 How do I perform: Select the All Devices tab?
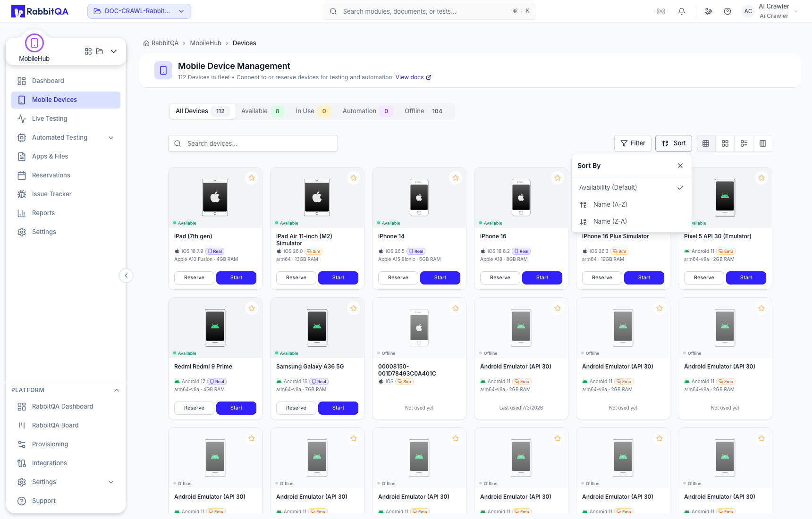click(x=203, y=111)
